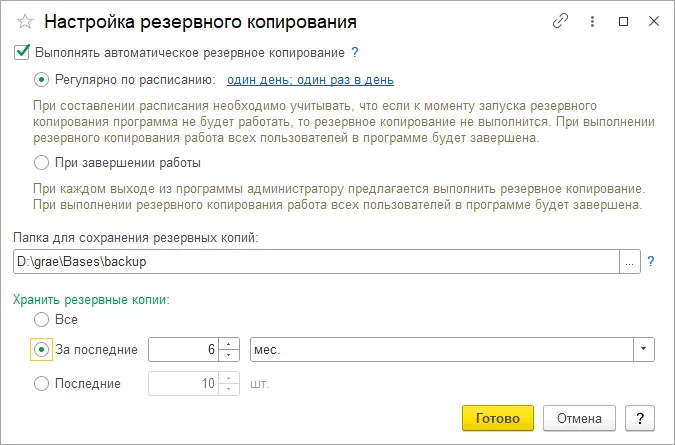Image resolution: width=675 pixels, height=445 pixels.
Task: Browse for backup folder with ellipsis button
Action: 630,261
